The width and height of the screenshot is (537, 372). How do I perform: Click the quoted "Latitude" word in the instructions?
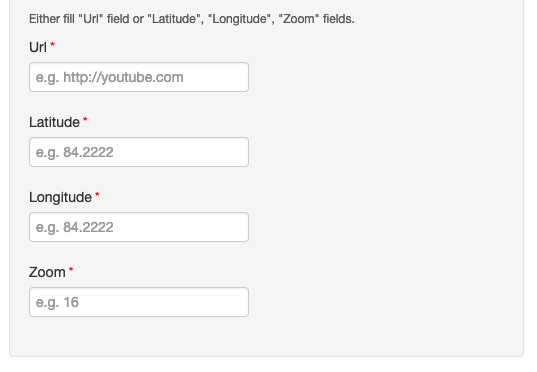[174, 19]
